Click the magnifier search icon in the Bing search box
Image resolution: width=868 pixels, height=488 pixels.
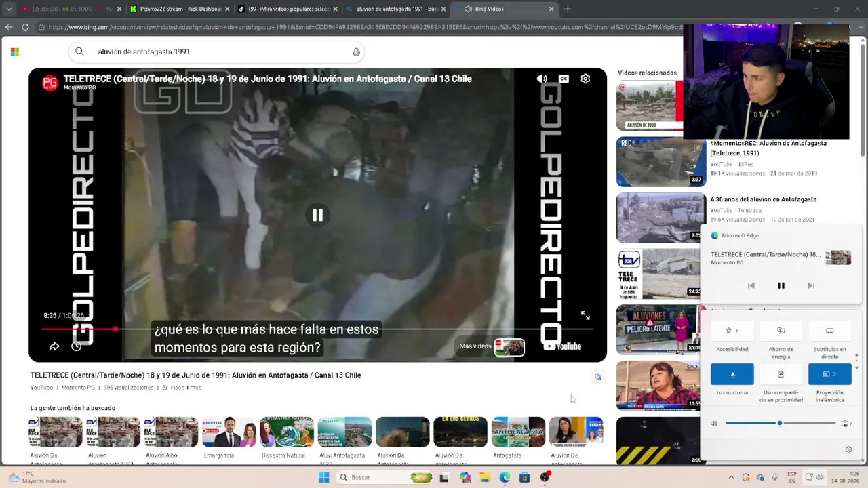[x=79, y=52]
